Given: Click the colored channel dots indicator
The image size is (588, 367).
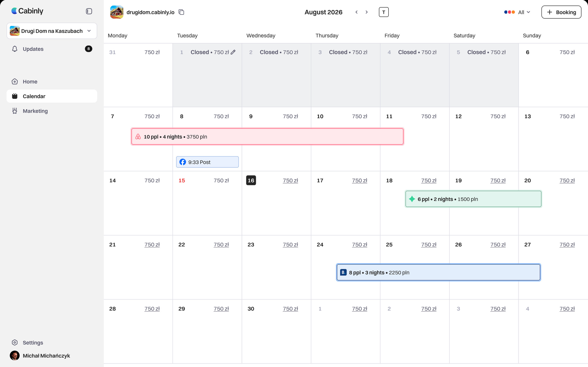Looking at the screenshot, I should [x=510, y=12].
